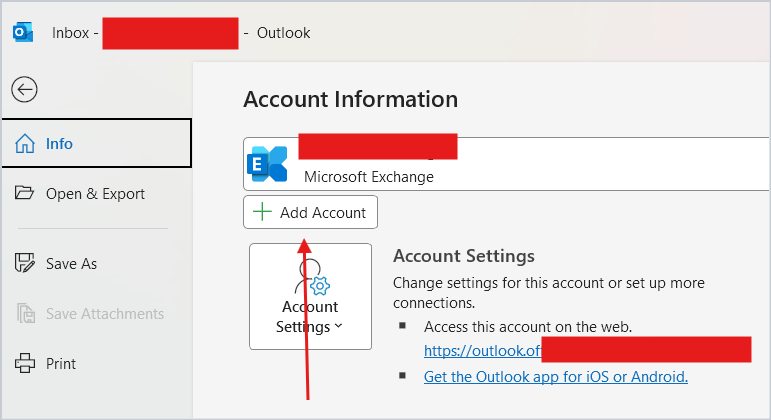This screenshot has height=420, width=771.
Task: Click the green plus icon on Add Account
Action: (x=262, y=212)
